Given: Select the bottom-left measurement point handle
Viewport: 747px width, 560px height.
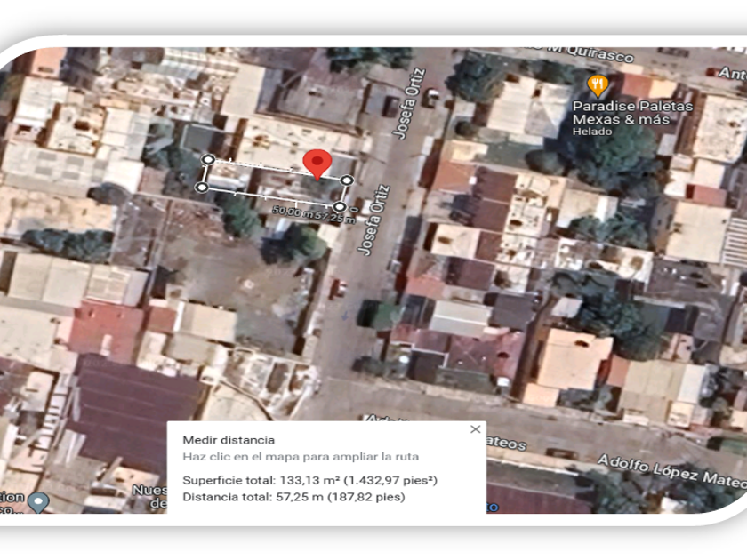Looking at the screenshot, I should pos(202,188).
